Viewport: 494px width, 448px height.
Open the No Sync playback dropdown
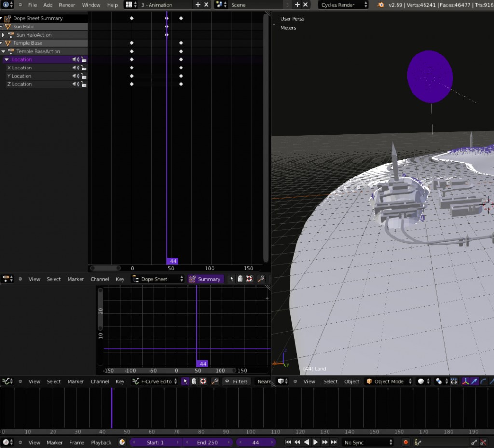point(367,442)
